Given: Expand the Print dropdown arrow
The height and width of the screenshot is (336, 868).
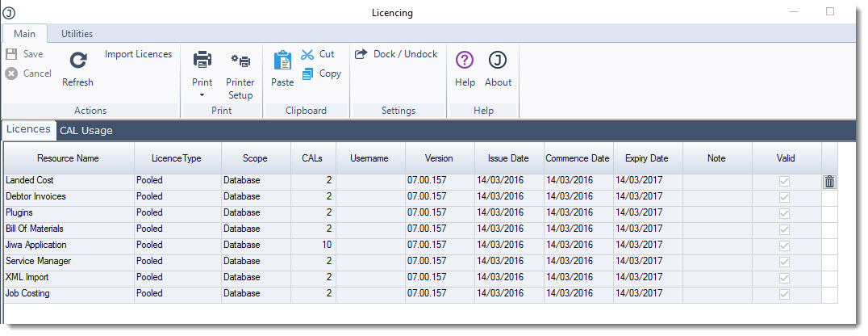Looking at the screenshot, I should (202, 95).
